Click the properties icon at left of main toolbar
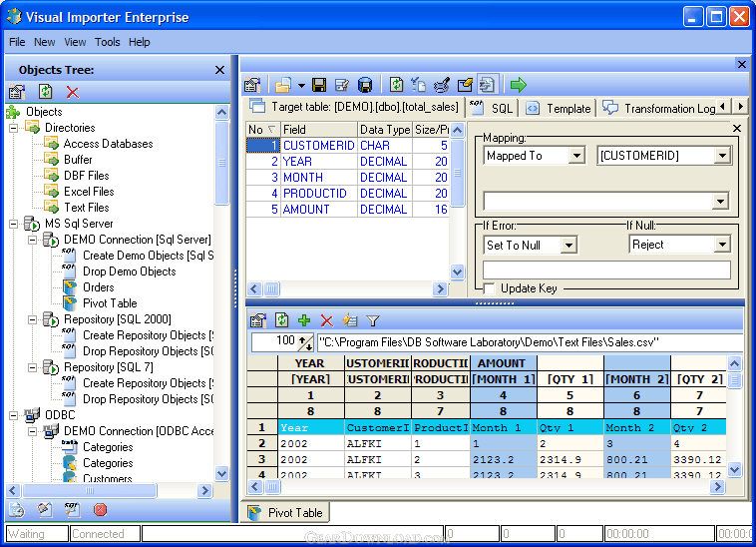Screen dimensions: 756x547 (252, 85)
